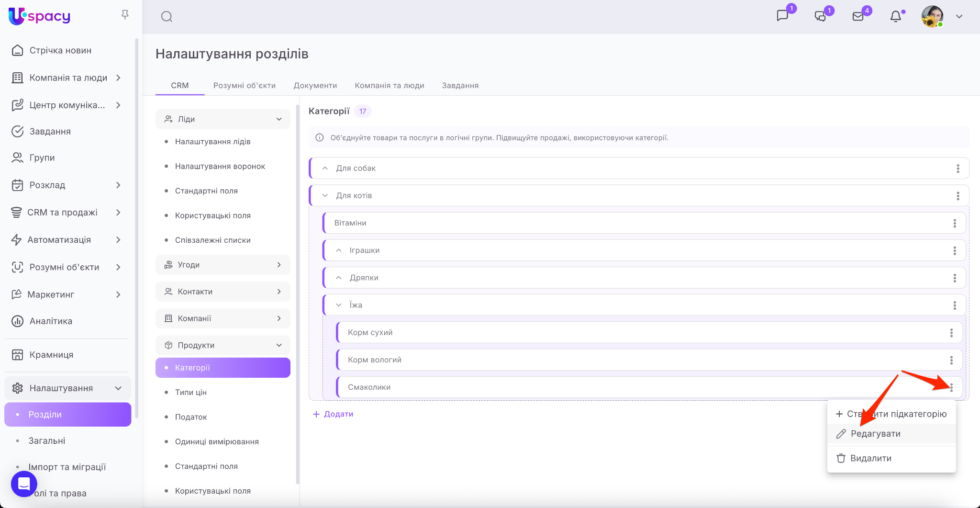Open the email inbox icon
Image resolution: width=980 pixels, height=508 pixels.
point(858,16)
